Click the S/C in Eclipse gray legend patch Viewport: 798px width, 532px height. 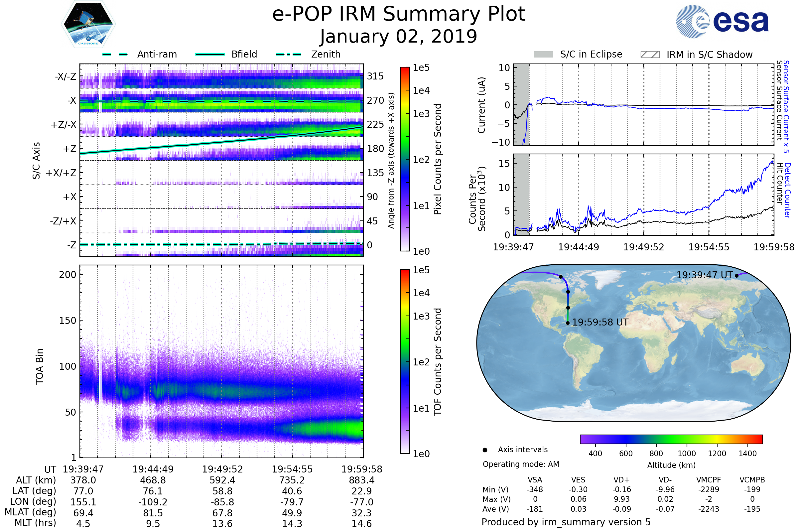coord(544,55)
